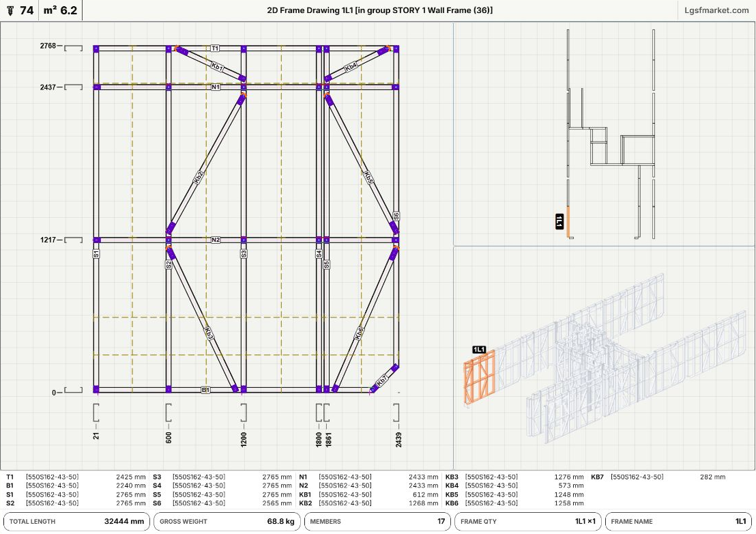756x534 pixels.
Task: Click the S6 row length 2565 mm
Action: (x=277, y=503)
